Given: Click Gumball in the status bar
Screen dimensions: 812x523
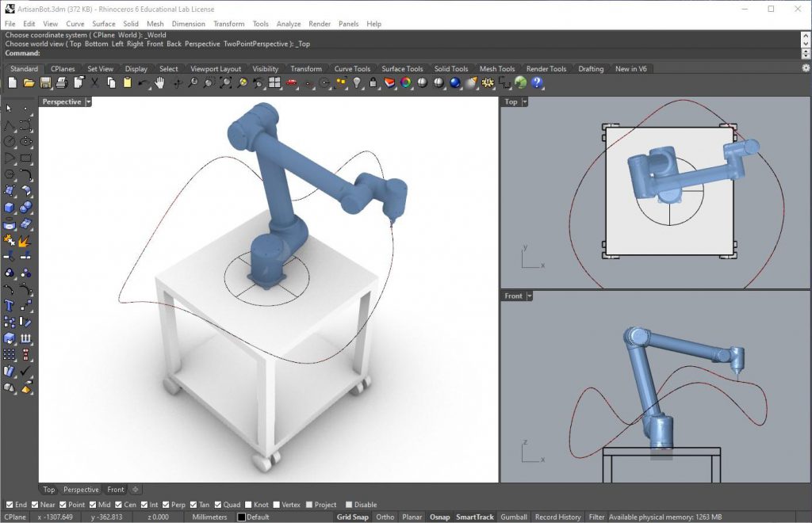Looking at the screenshot, I should (514, 517).
